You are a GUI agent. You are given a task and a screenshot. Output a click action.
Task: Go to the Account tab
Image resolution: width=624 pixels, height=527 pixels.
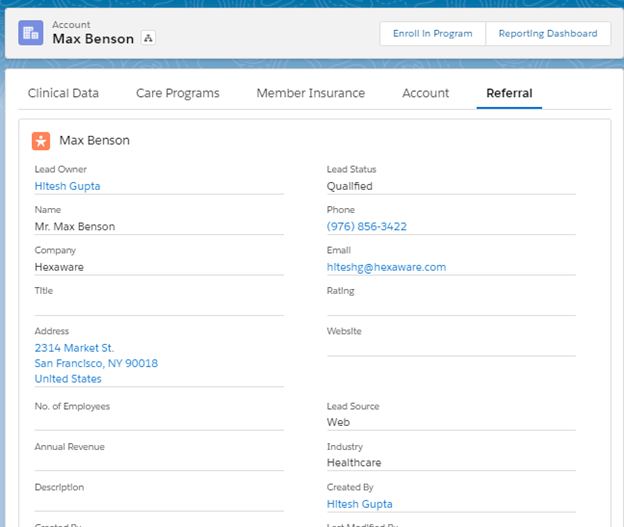[x=425, y=93]
